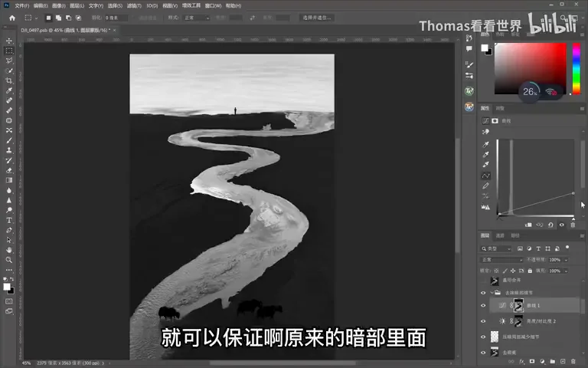
Task: Toggle visibility of the 去除暗部细节 group
Action: pos(483,293)
